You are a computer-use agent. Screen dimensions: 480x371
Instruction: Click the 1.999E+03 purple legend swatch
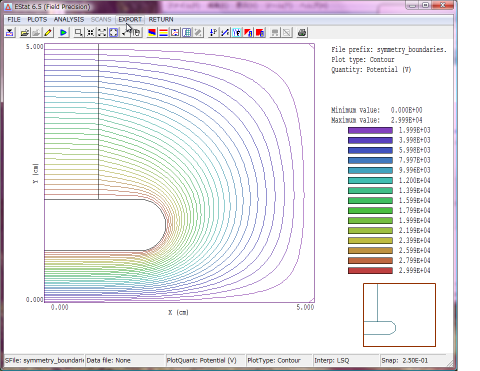(370, 130)
